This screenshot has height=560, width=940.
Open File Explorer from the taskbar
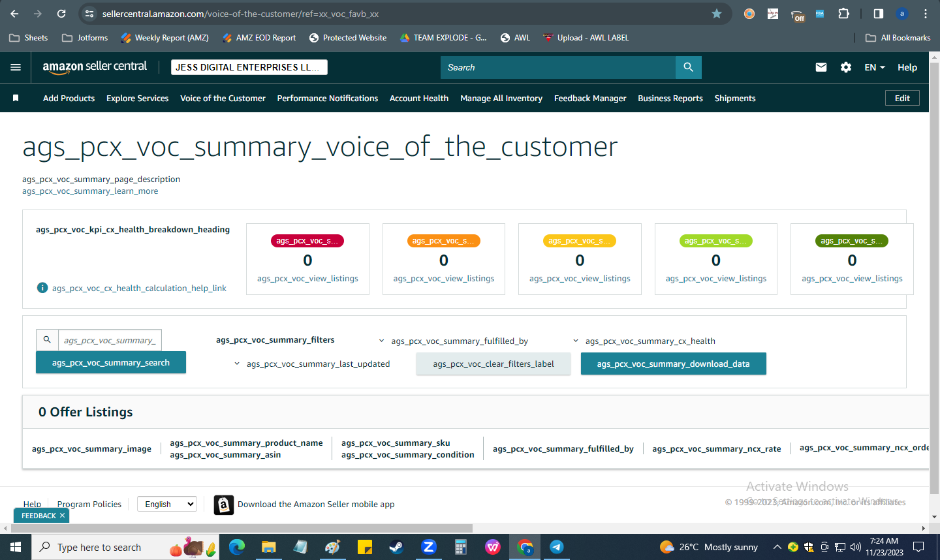point(269,547)
